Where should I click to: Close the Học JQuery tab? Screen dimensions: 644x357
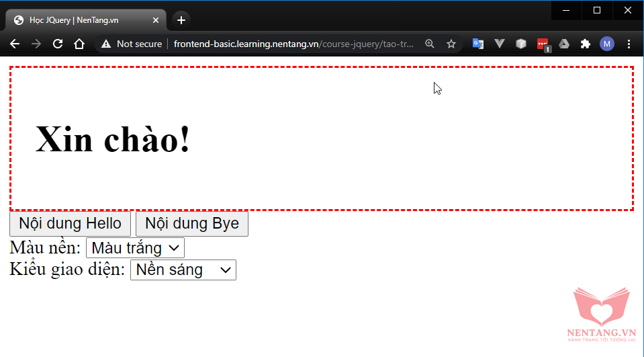point(156,20)
